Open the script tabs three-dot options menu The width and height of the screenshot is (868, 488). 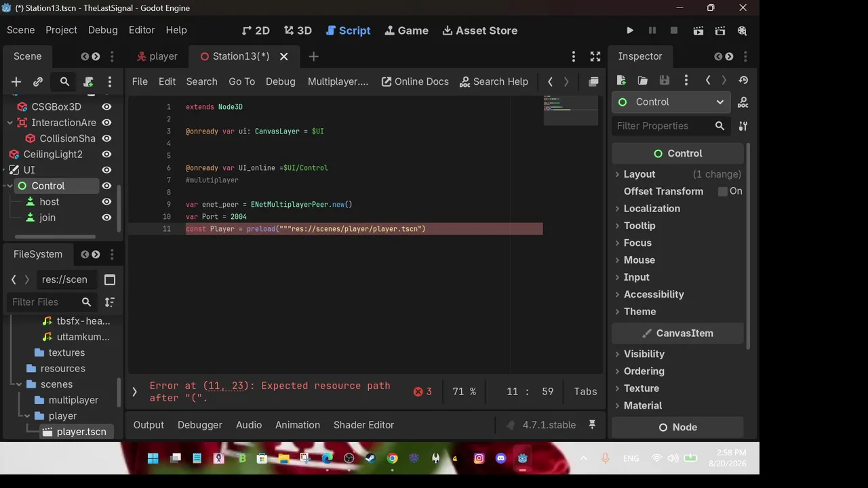(574, 56)
